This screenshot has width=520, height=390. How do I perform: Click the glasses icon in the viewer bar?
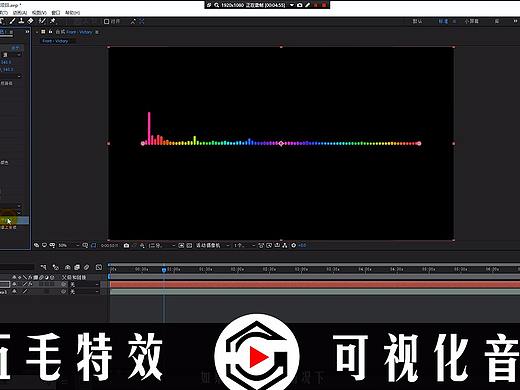pos(52,245)
